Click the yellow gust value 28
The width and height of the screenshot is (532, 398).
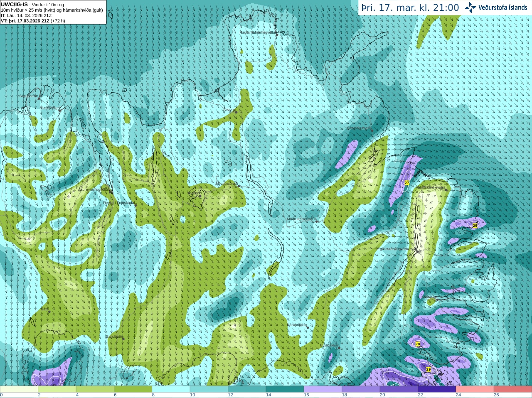(x=418, y=344)
